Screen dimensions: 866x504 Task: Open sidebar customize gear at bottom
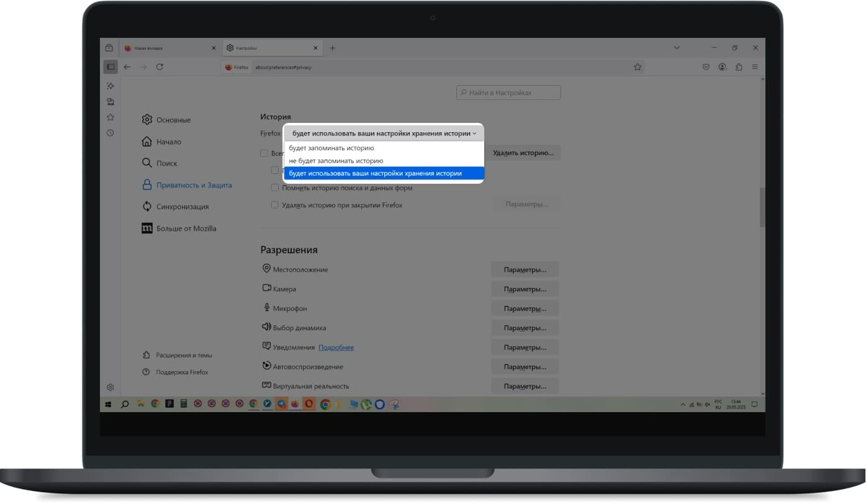click(x=110, y=387)
